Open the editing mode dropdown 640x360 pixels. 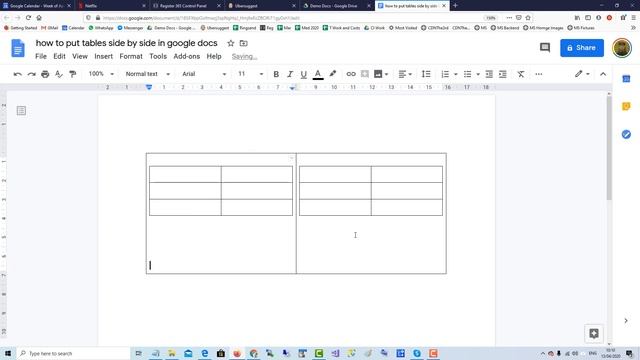click(x=582, y=74)
